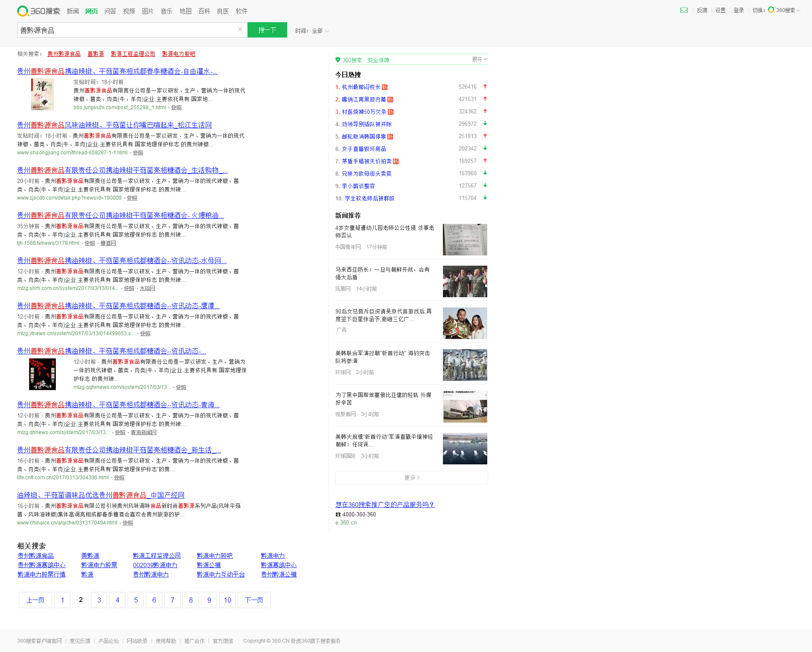The width and height of the screenshot is (812, 652).
Task: Open page 5 of results
Action: coord(136,600)
